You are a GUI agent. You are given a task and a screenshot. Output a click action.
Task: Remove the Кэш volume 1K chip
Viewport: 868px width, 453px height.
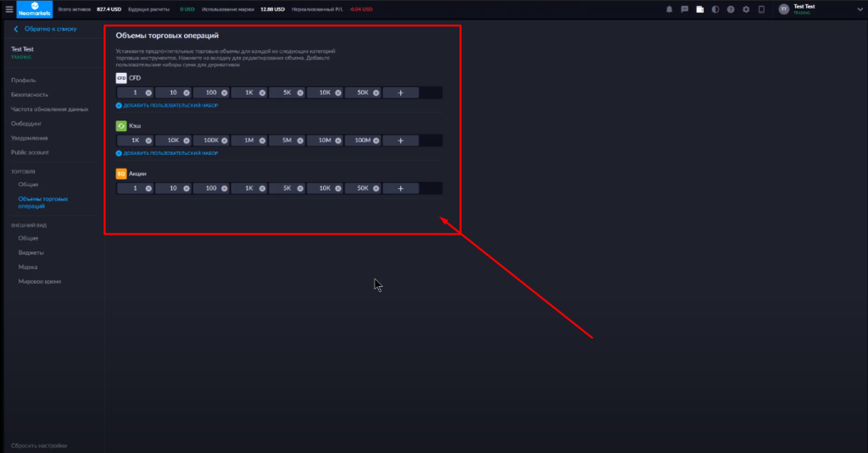(x=148, y=141)
